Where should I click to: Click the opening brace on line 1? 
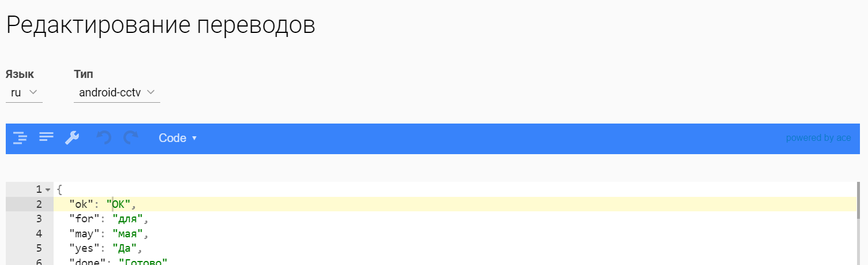[x=59, y=189]
